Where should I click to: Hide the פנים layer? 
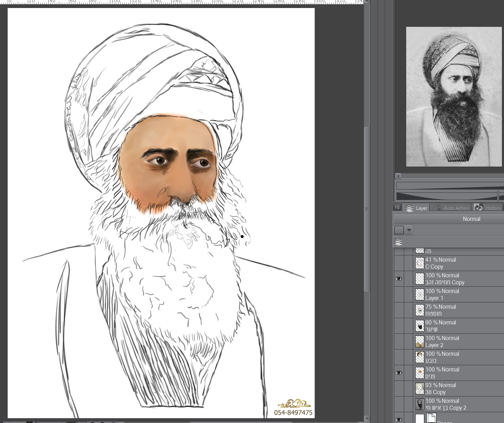(399, 373)
